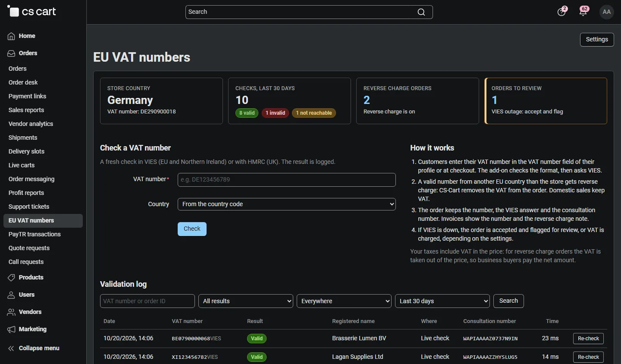
Task: Go to Delivery slots
Action: pyautogui.click(x=26, y=151)
